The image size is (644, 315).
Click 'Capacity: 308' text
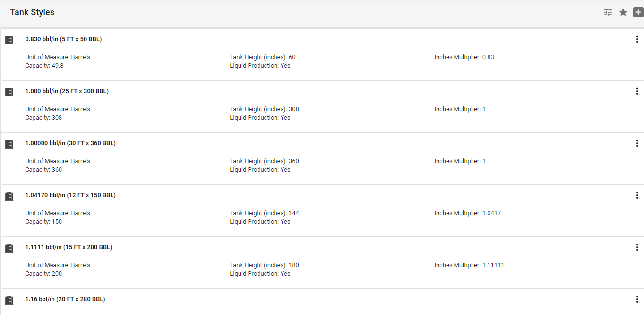[x=43, y=118]
